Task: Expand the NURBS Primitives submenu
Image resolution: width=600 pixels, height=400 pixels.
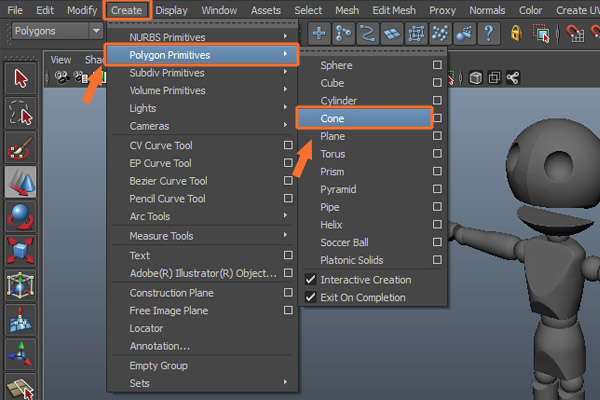Action: click(202, 37)
